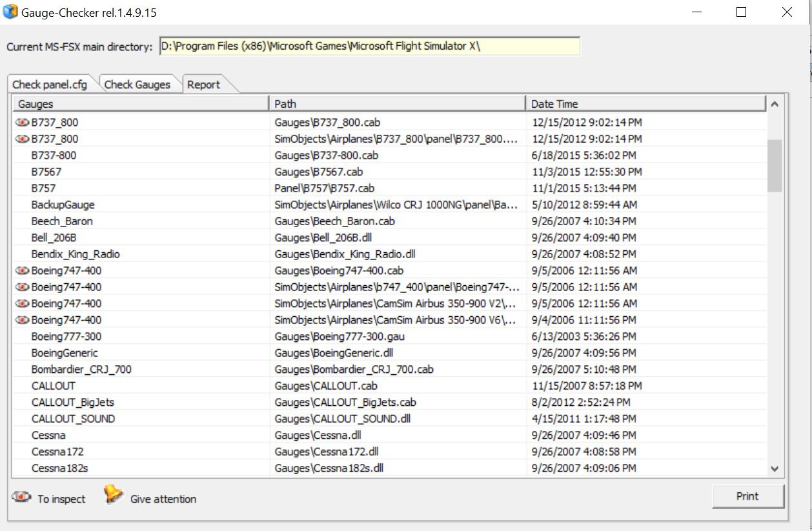Select the Cessna182s gauge name
Viewport: 812px width, 531px height.
59,468
